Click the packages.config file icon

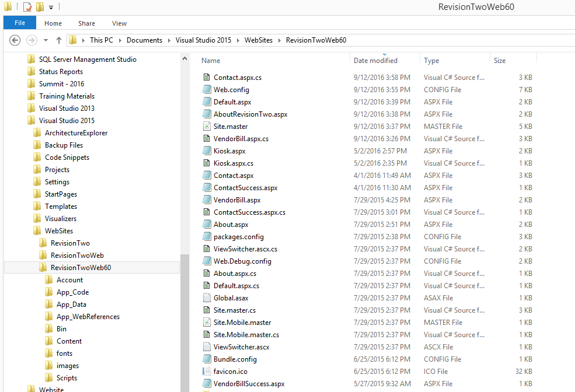[207, 236]
